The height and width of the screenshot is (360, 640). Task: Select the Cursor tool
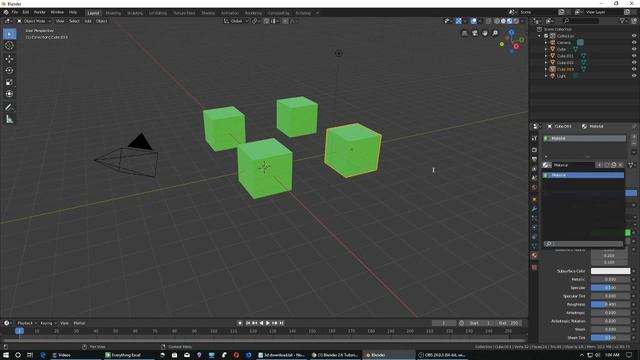[9, 46]
